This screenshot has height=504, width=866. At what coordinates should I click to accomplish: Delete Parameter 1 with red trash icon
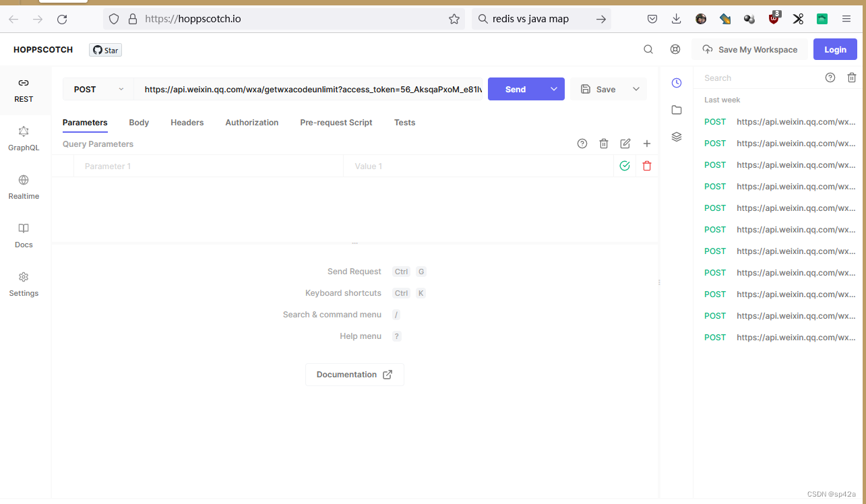[x=647, y=166]
